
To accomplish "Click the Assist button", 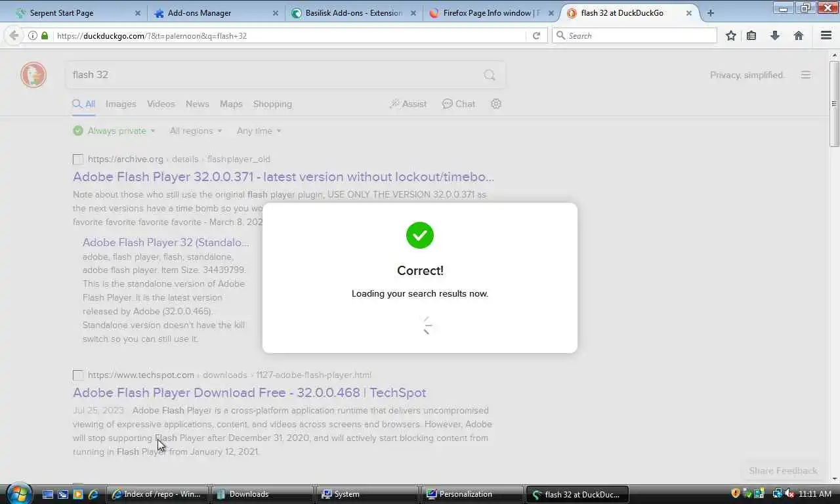I will point(408,104).
